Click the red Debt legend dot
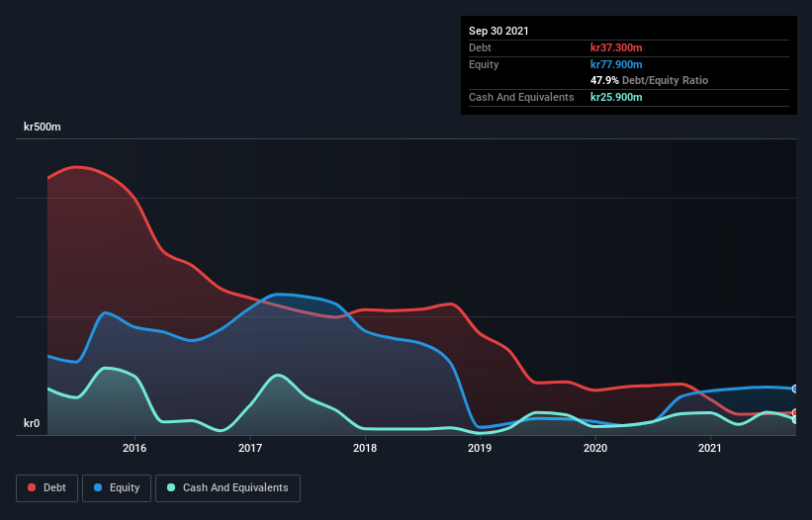This screenshot has height=520, width=812. [x=32, y=487]
